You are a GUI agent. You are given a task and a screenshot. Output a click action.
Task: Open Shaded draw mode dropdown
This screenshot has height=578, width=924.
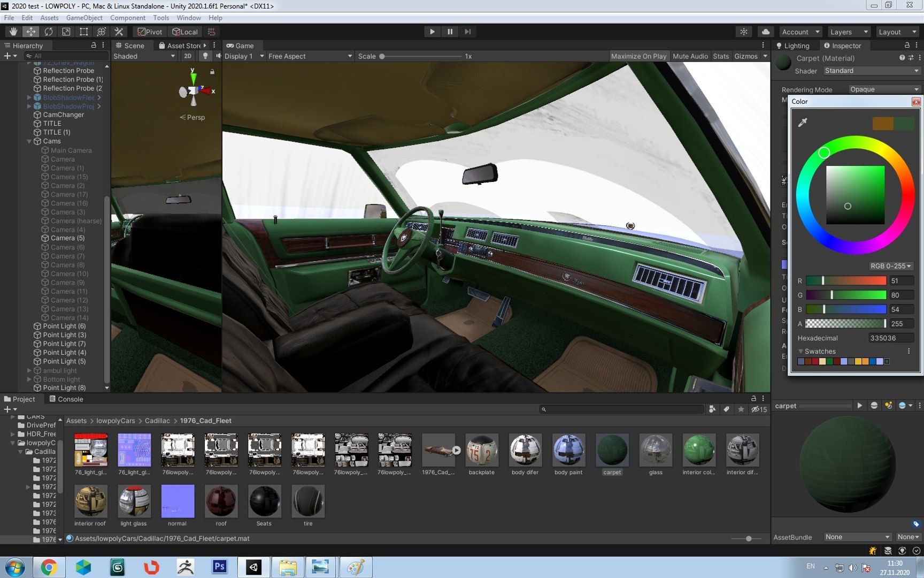[144, 56]
